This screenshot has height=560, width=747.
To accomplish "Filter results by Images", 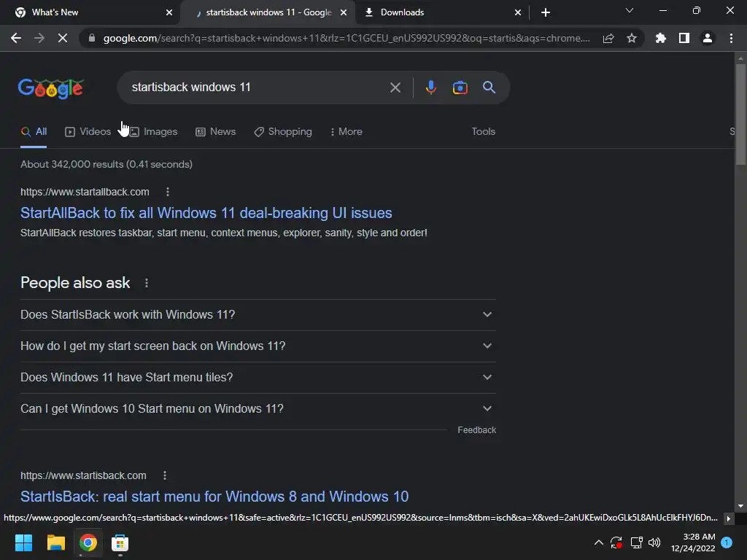I will [x=153, y=132].
